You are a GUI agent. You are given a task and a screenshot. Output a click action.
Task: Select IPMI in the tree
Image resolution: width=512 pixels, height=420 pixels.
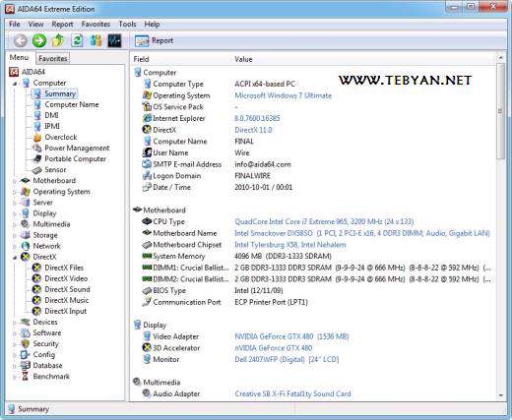pos(52,126)
